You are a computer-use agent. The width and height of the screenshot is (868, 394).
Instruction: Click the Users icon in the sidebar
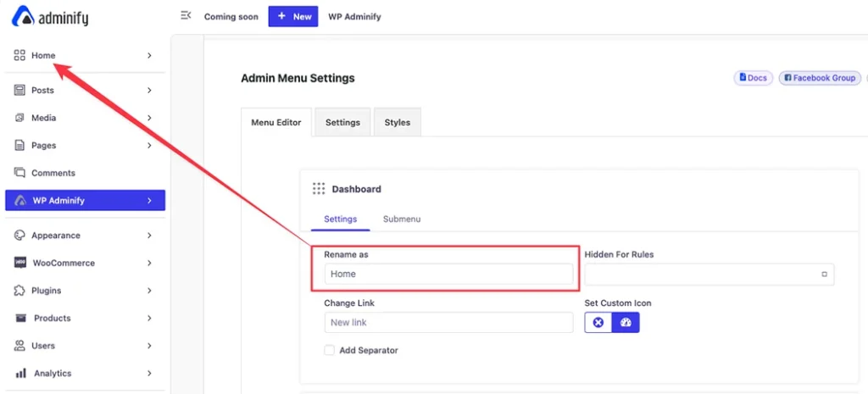point(20,346)
